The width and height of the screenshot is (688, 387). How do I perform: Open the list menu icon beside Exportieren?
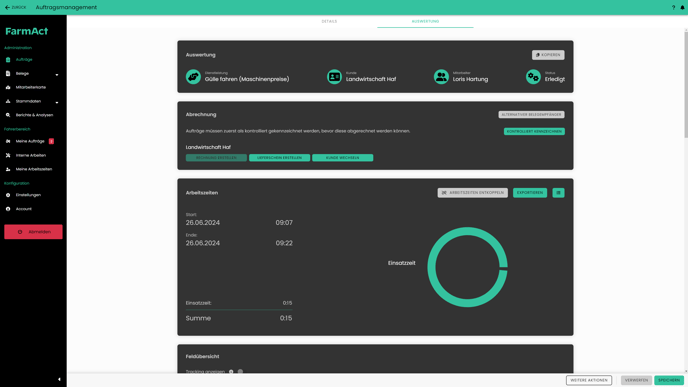tap(558, 193)
